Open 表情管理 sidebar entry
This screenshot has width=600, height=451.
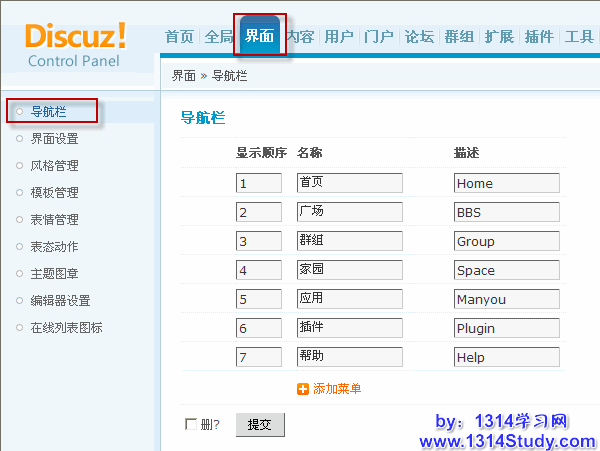tap(54, 220)
